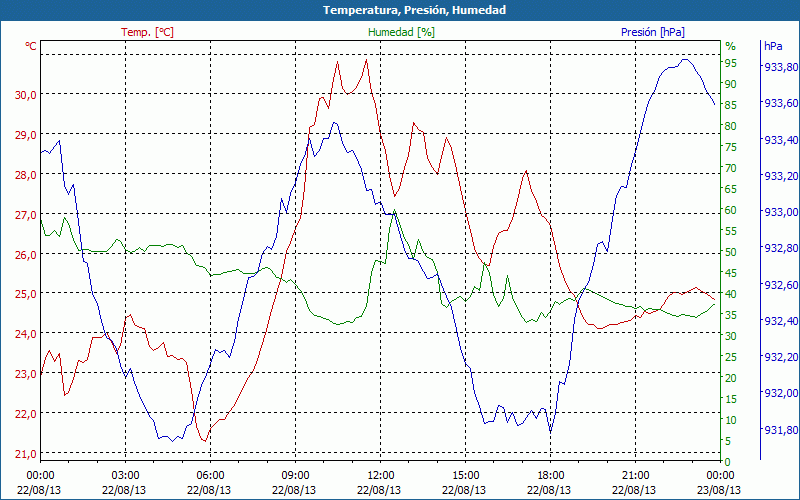Select the red 'Temp. [°C]' legend label
The image size is (800, 500).
[x=147, y=32]
